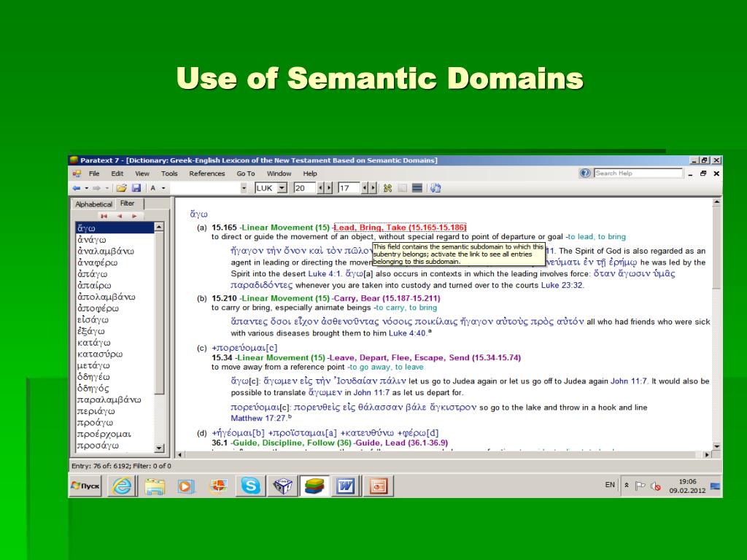Click the grey forward navigation arrow
This screenshot has width=747, height=560.
[x=97, y=188]
